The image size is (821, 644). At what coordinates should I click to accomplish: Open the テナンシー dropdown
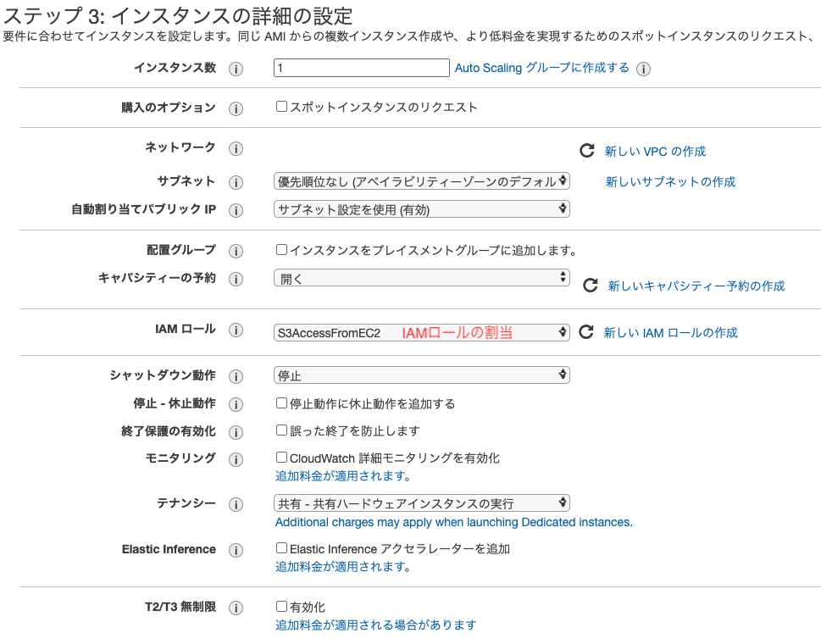pyautogui.click(x=421, y=503)
